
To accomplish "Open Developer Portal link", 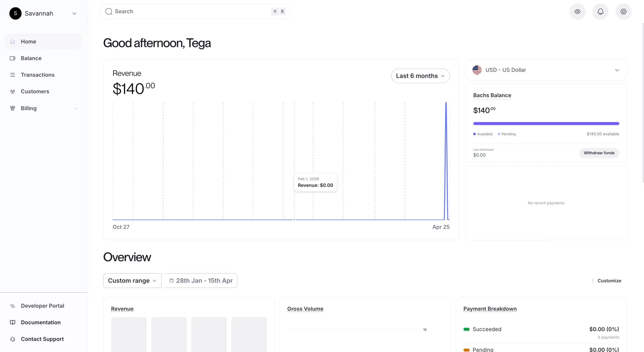I will [x=43, y=306].
